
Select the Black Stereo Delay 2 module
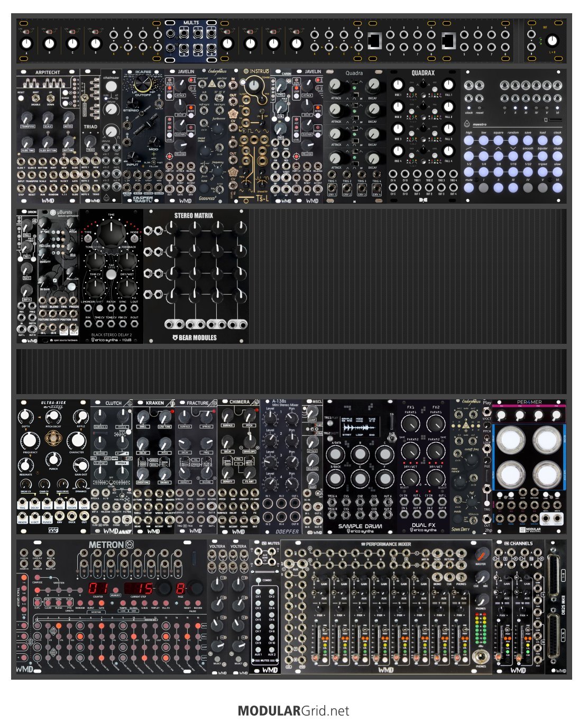tap(111, 276)
